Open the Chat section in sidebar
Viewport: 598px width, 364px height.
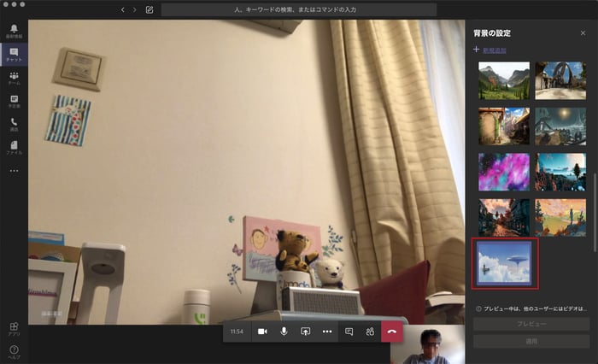click(x=14, y=55)
